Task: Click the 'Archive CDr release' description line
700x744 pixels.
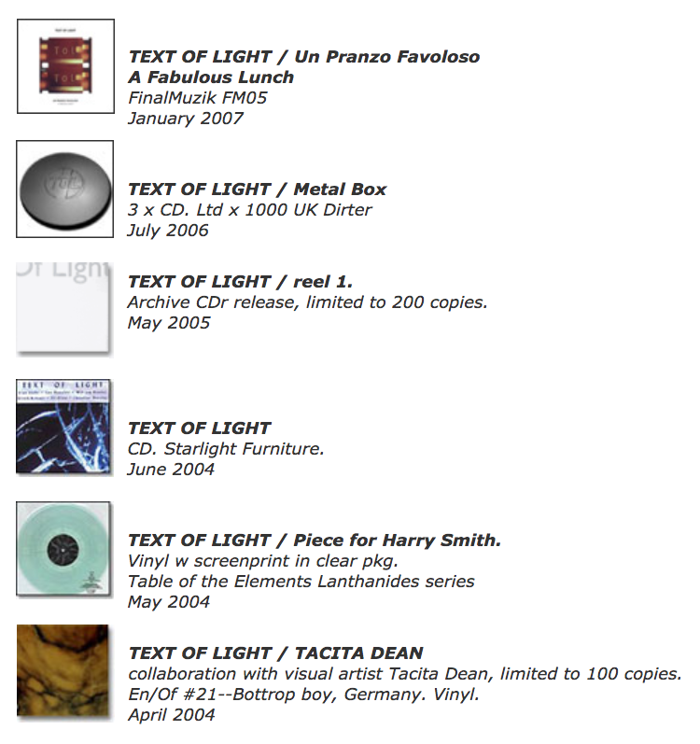Action: pos(308,302)
